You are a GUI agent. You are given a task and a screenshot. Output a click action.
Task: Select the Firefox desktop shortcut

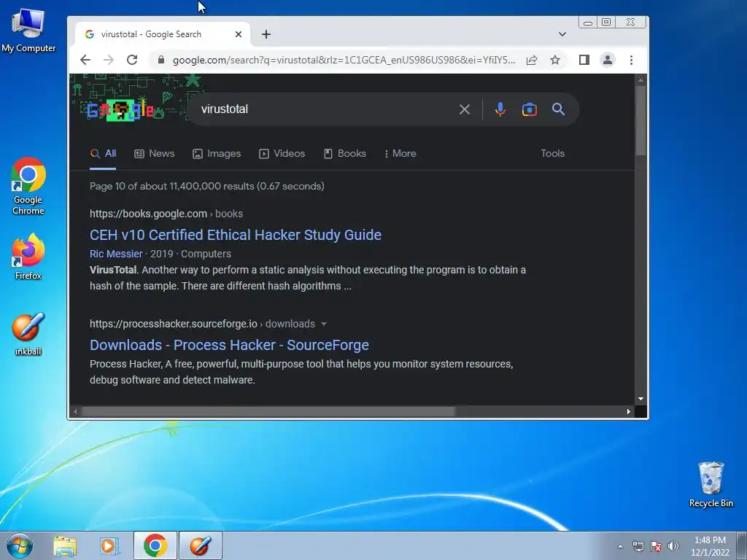28,256
